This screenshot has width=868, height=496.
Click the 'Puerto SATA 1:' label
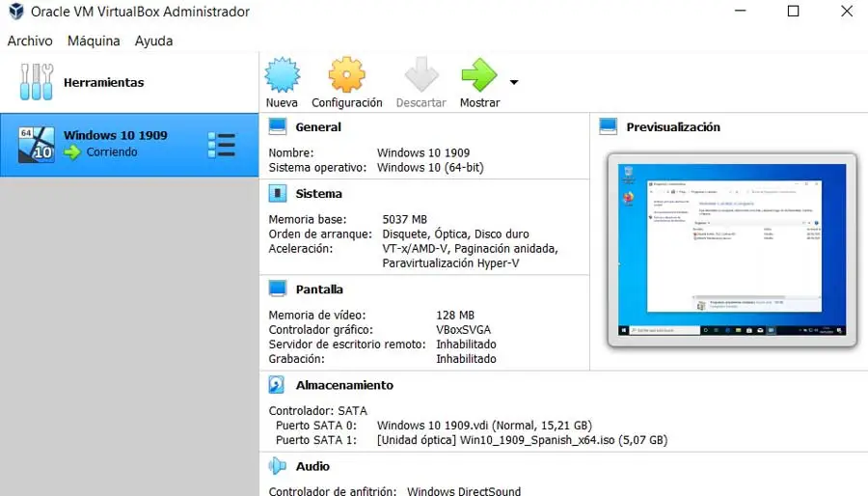[316, 440]
